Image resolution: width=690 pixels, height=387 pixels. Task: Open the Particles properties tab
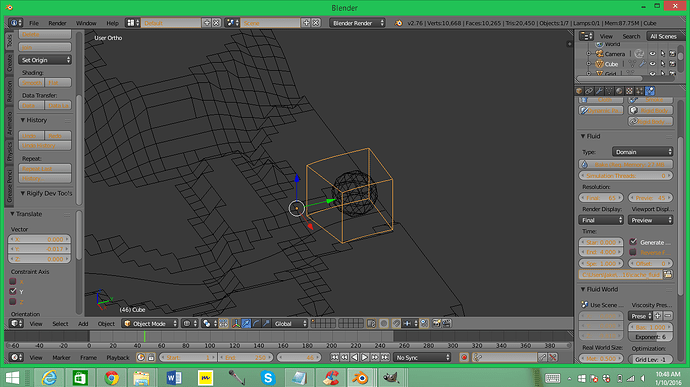click(639, 91)
